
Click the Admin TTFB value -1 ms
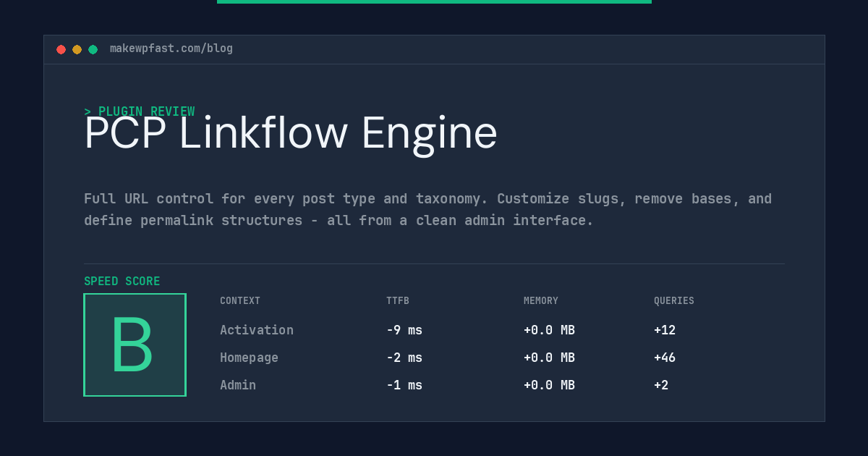click(404, 385)
